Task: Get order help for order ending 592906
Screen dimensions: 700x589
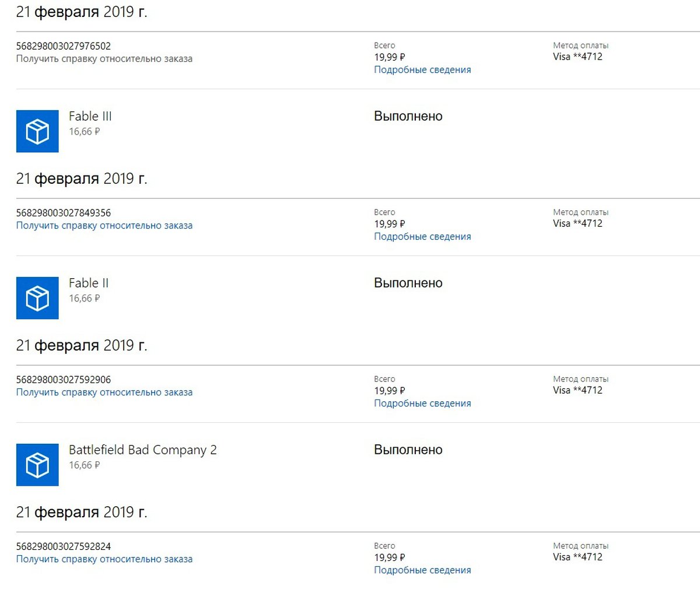Action: click(x=104, y=392)
